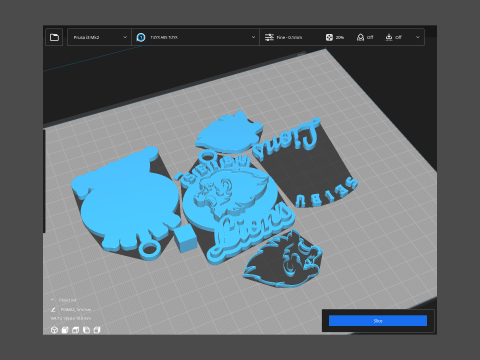Click the print profile sliders icon
This screenshot has height=360, width=480.
[x=269, y=37]
